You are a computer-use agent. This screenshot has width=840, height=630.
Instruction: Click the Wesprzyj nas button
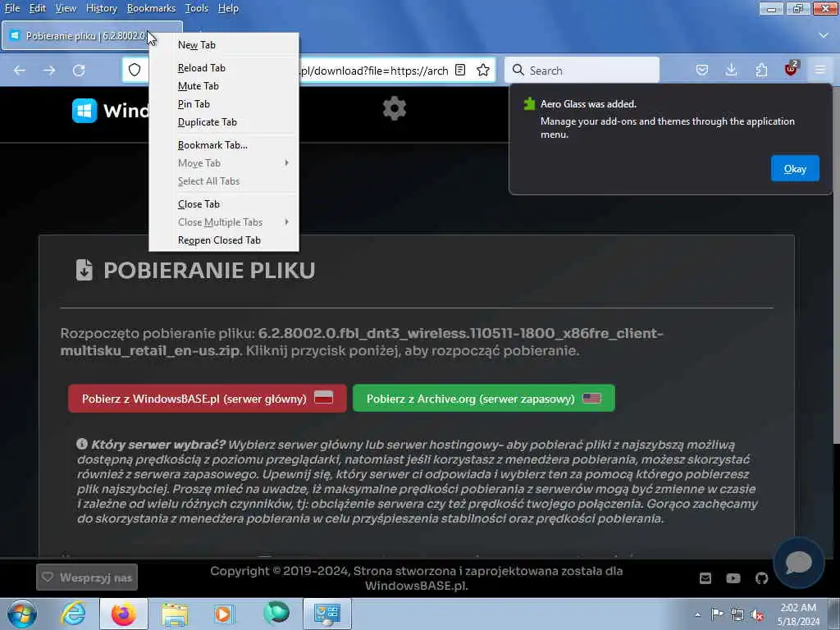[87, 577]
